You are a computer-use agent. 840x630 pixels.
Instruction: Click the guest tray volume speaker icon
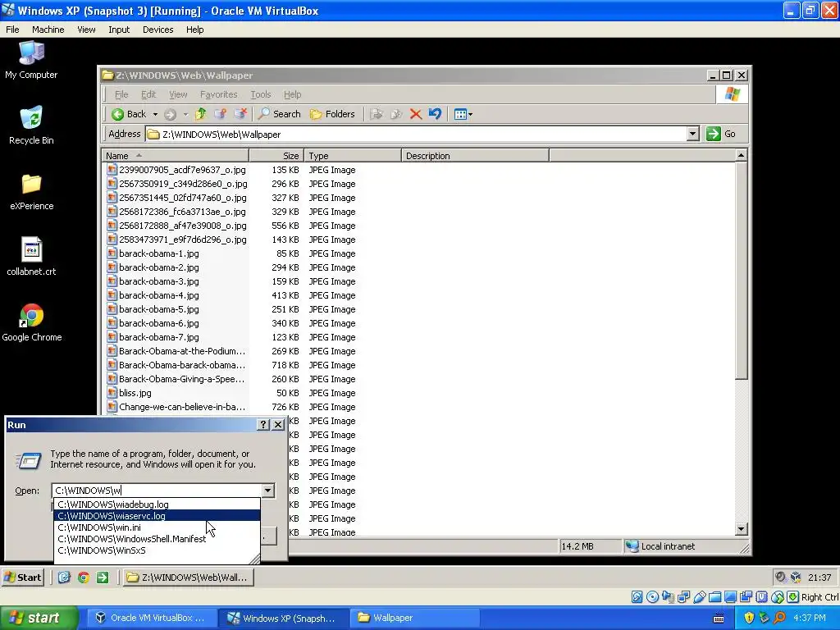pyautogui.click(x=781, y=577)
